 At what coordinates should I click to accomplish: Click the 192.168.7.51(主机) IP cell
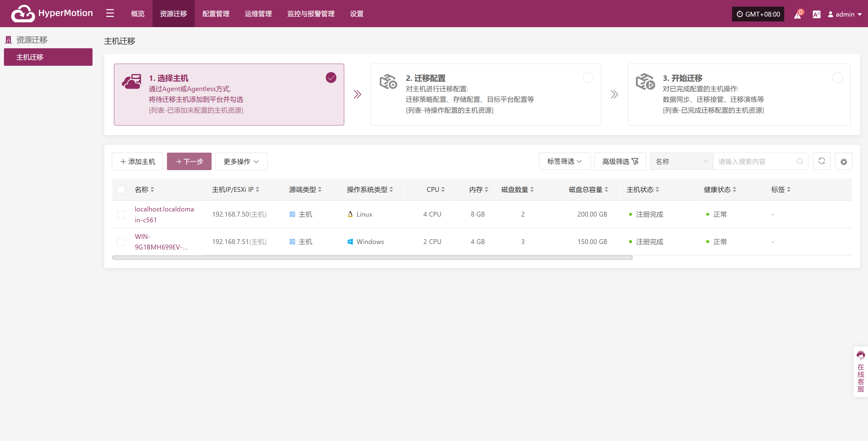(x=239, y=242)
